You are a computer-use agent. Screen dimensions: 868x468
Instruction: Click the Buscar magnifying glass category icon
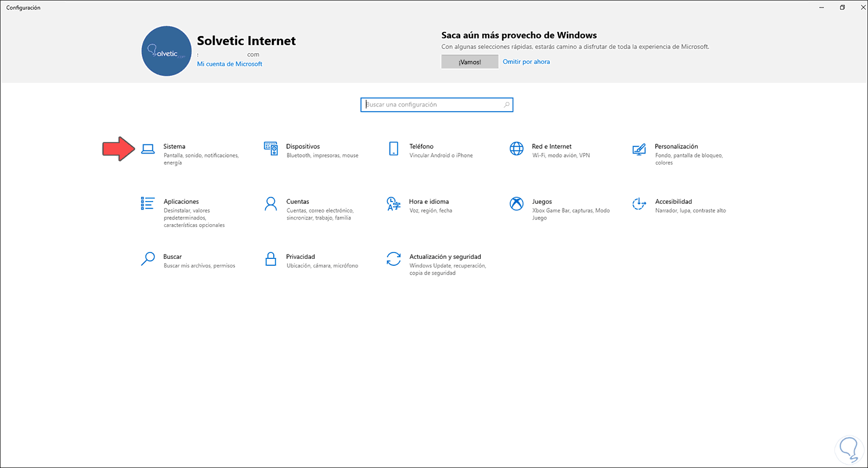[148, 258]
